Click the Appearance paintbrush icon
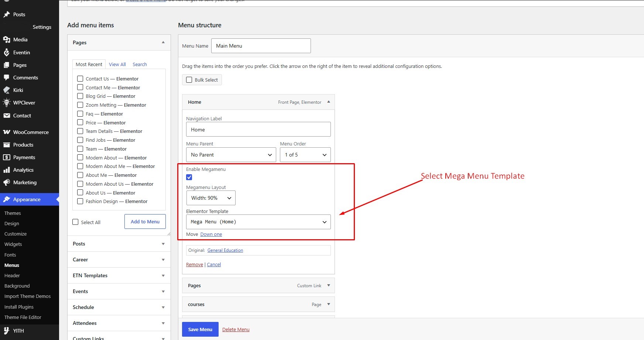This screenshot has height=340, width=644. 7,199
